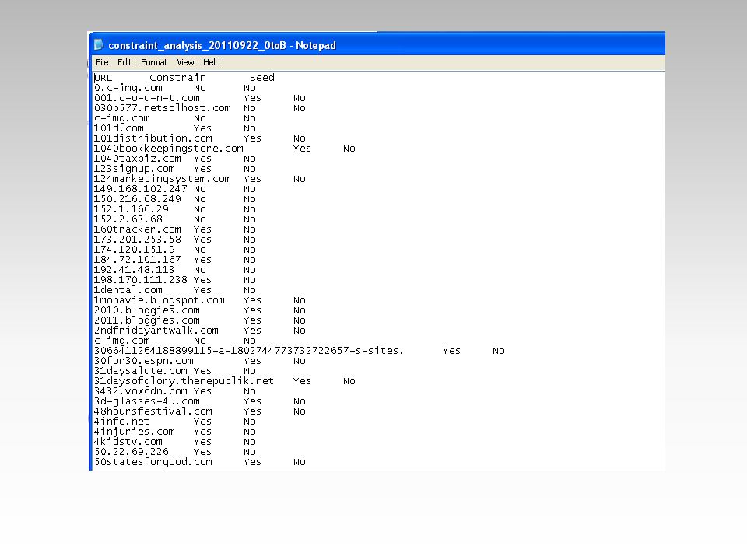Open the View menu
The image size is (747, 560).
click(185, 62)
